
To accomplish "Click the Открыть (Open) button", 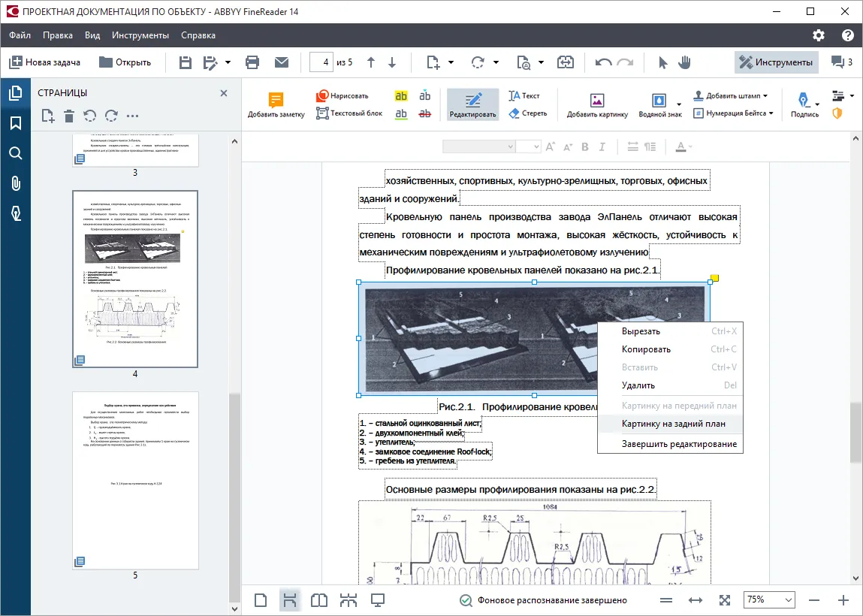I will click(x=125, y=62).
